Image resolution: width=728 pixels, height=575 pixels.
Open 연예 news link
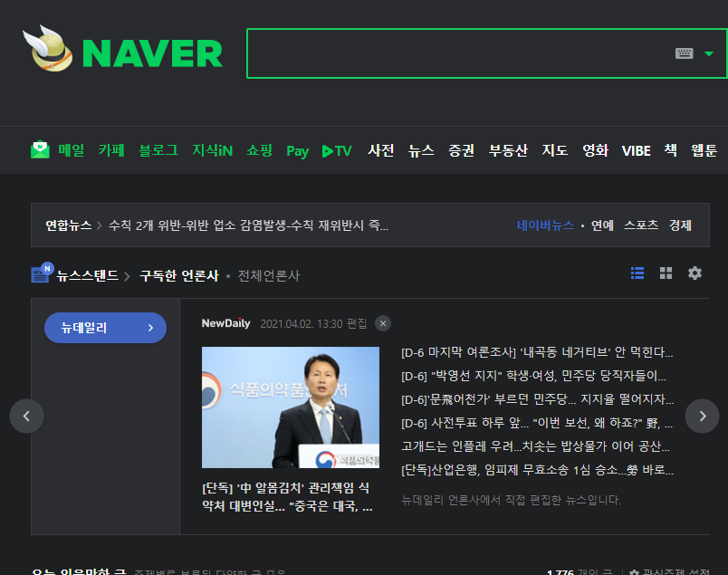pyautogui.click(x=603, y=225)
